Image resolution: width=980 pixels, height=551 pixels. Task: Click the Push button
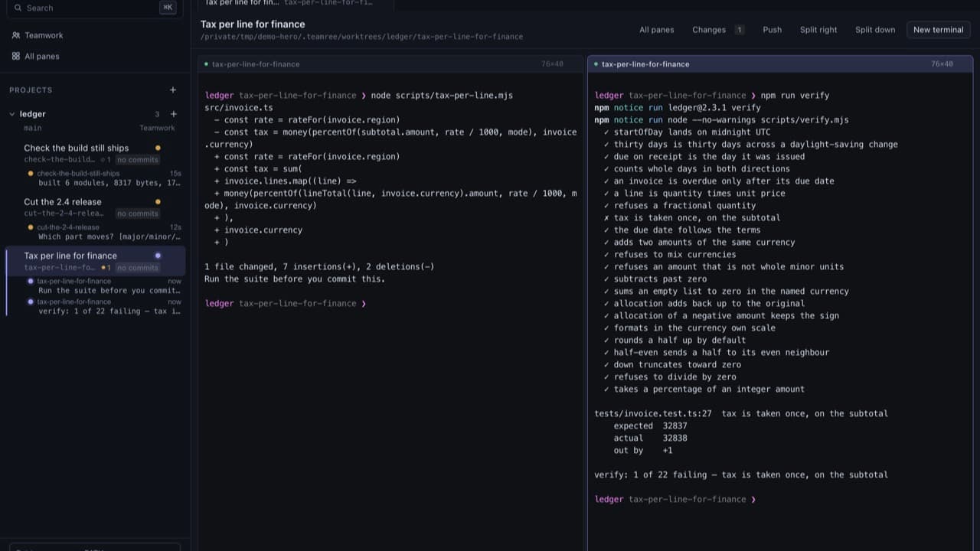(773, 30)
